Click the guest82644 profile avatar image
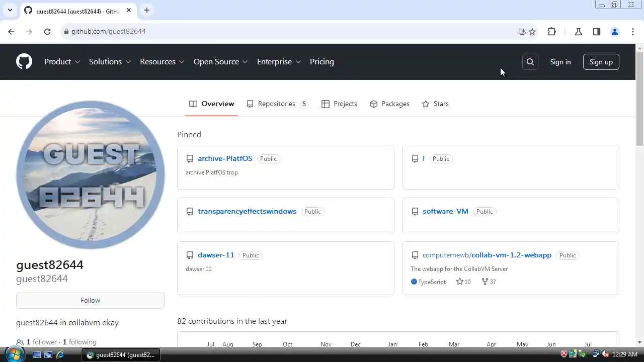 pos(91,174)
